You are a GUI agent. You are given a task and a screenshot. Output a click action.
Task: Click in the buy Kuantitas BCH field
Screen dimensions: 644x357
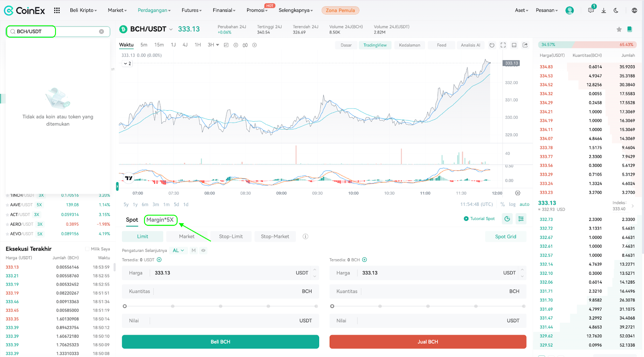221,291
